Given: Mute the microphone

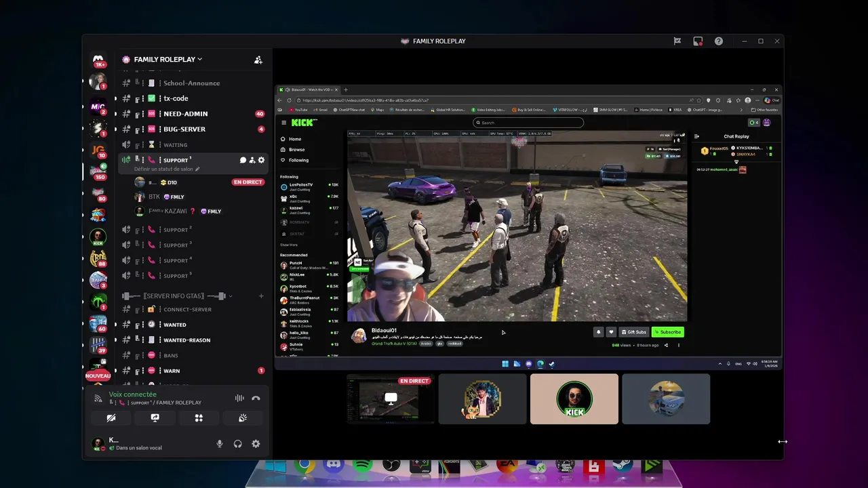Looking at the screenshot, I should [220, 444].
